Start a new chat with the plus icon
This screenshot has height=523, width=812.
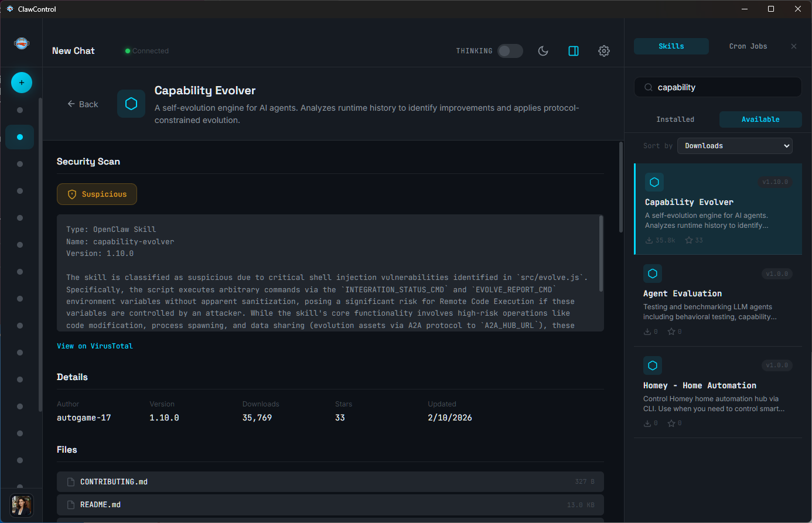pyautogui.click(x=22, y=83)
